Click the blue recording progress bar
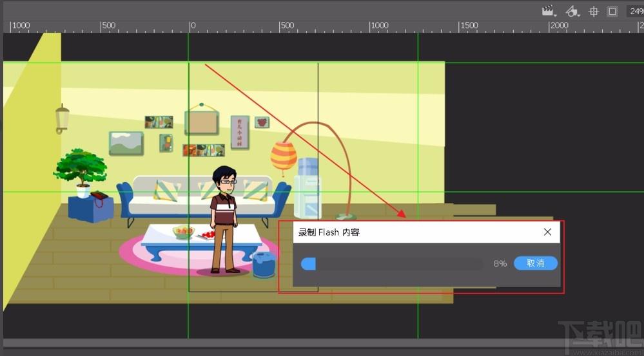Viewport: 644px width, 356px height. coord(392,264)
